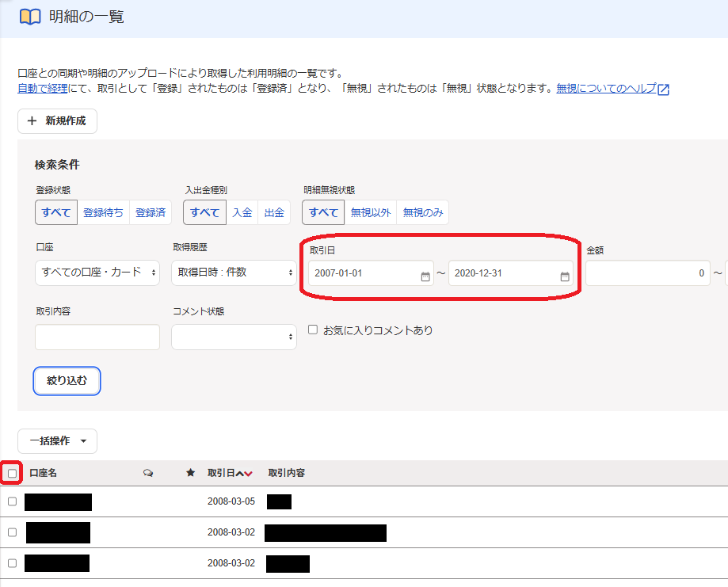Expand the 一括操作 dropdown menu

click(x=57, y=441)
